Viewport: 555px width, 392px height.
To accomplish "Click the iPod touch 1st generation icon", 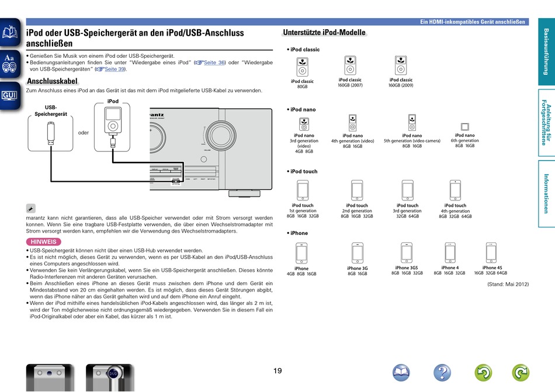I will click(x=303, y=190).
